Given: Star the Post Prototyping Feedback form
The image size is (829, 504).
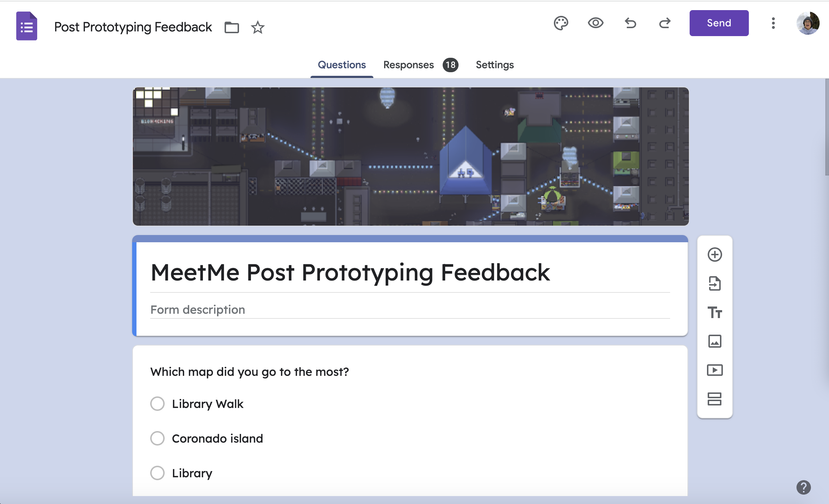Looking at the screenshot, I should tap(257, 27).
